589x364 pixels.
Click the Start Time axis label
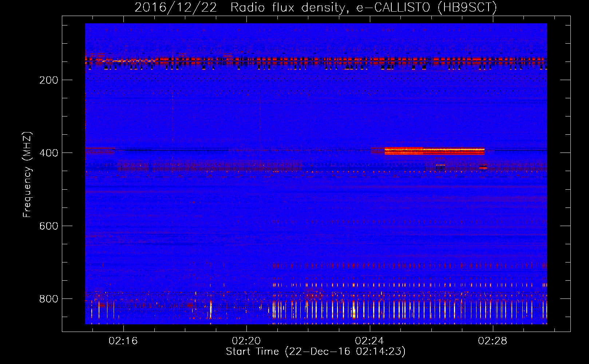point(316,352)
